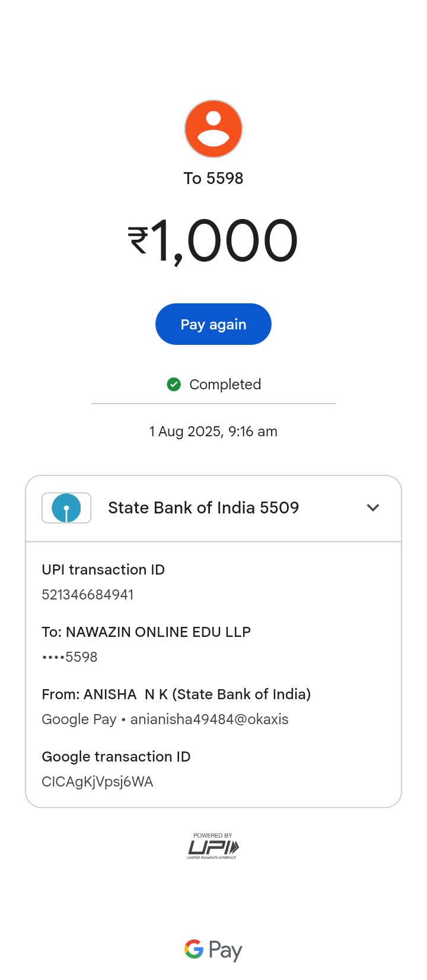
Task: Click the Powered by UPI logo
Action: click(x=213, y=846)
